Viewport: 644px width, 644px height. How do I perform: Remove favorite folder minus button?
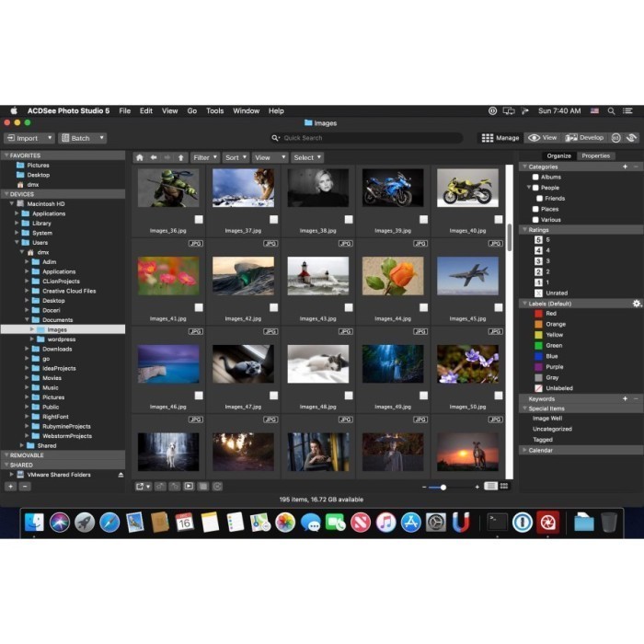(25, 487)
